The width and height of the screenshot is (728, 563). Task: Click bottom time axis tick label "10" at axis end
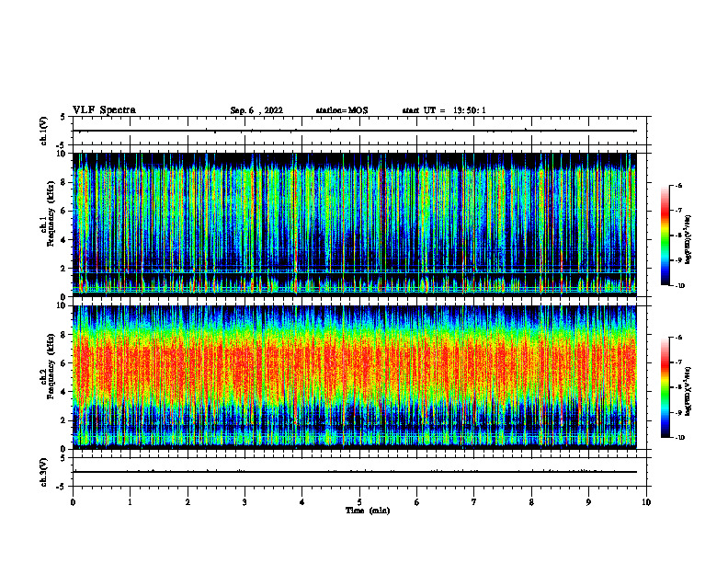click(646, 502)
